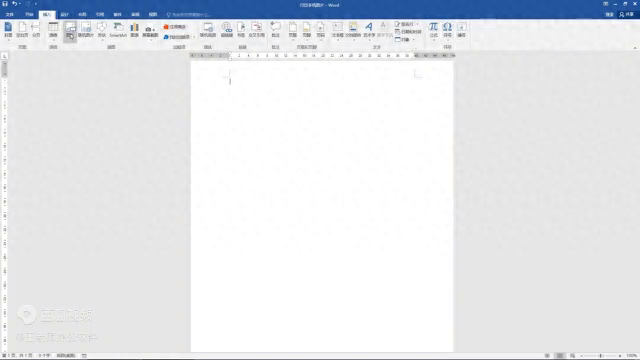Click the Share button
This screenshot has height=360, width=640.
tap(627, 14)
